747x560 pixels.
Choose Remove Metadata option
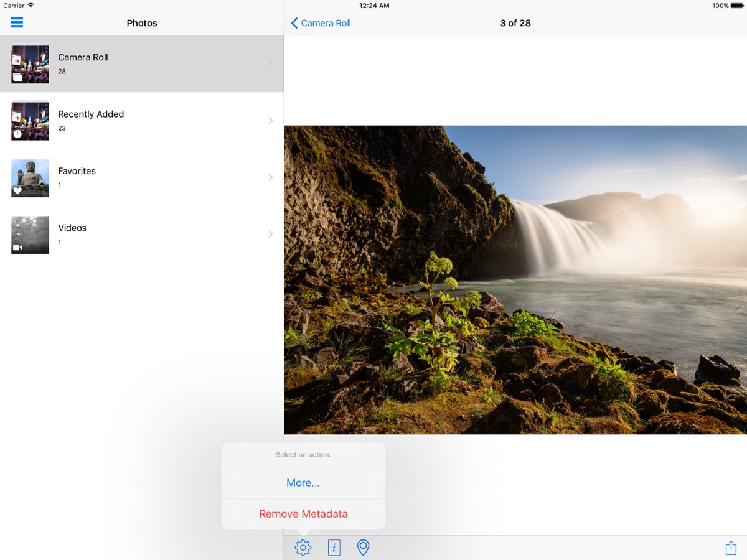(x=303, y=514)
